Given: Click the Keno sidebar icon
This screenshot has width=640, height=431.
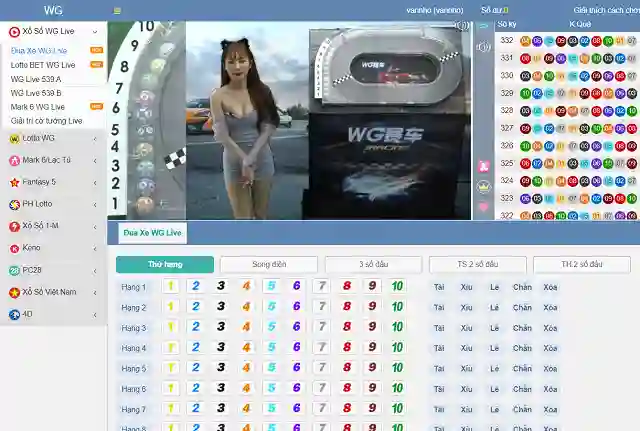Looking at the screenshot, I should coord(15,249).
